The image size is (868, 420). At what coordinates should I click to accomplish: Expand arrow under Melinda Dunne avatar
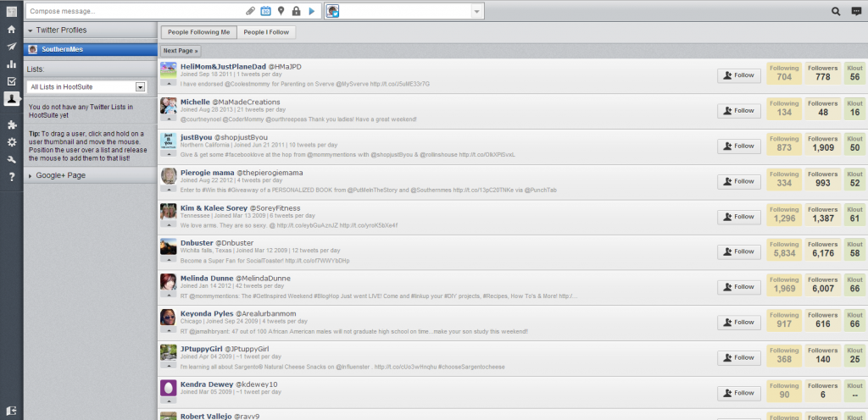169,295
